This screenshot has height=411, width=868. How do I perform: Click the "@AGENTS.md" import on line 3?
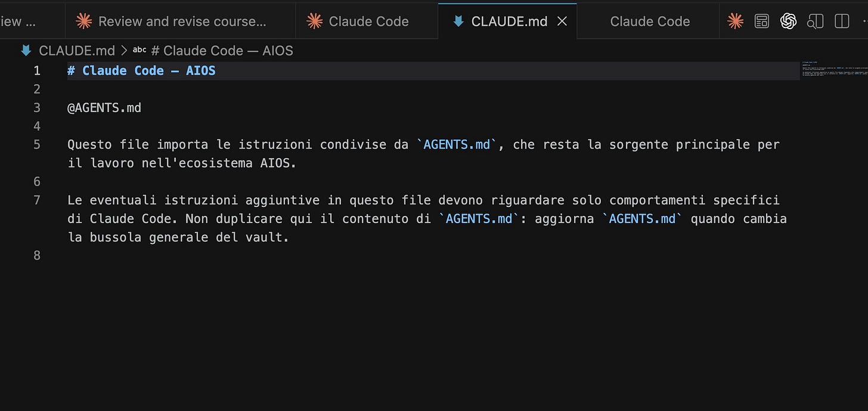click(104, 107)
